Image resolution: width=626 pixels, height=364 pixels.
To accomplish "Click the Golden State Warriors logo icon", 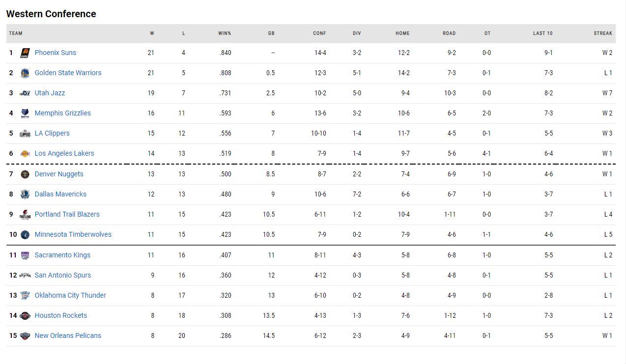I will (25, 73).
